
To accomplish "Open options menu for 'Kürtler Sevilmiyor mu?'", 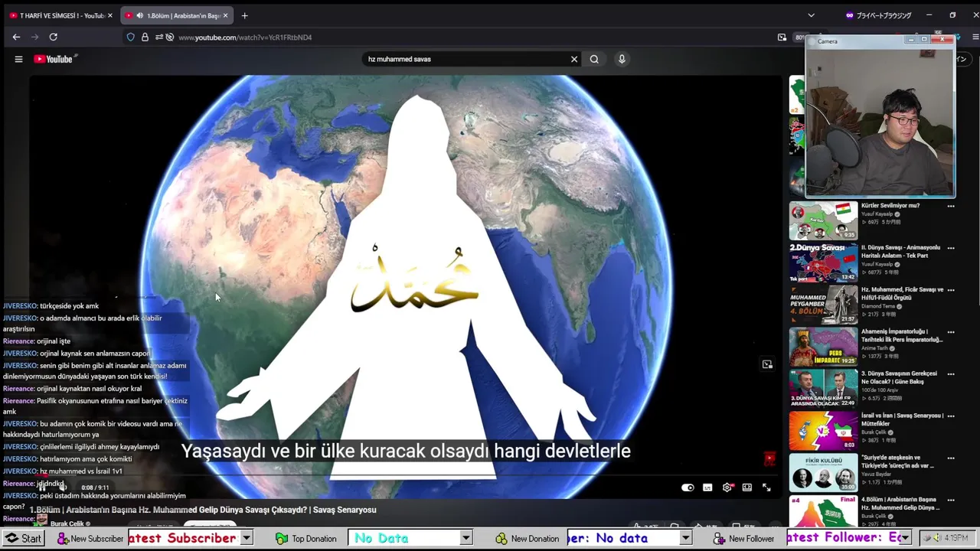I will [951, 206].
